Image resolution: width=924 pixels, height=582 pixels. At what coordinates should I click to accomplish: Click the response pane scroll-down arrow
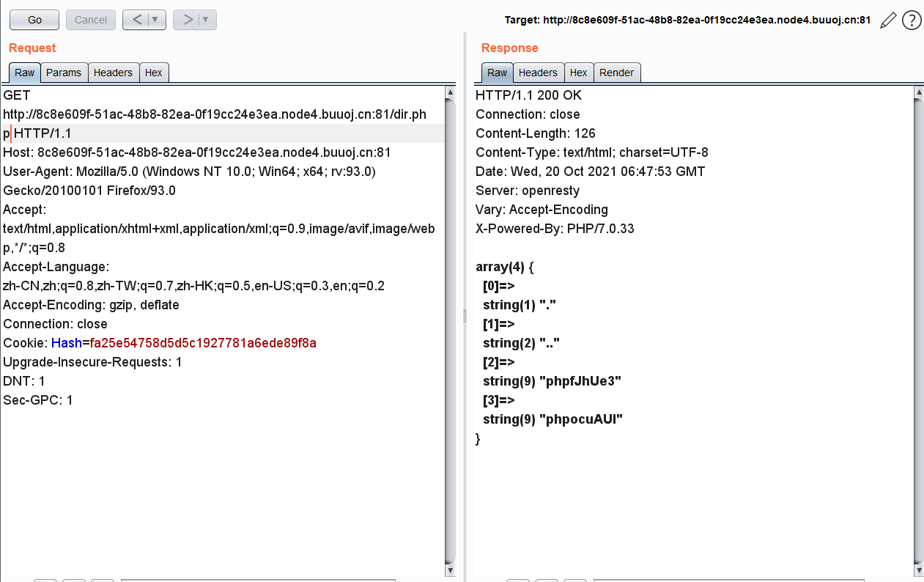click(x=918, y=570)
